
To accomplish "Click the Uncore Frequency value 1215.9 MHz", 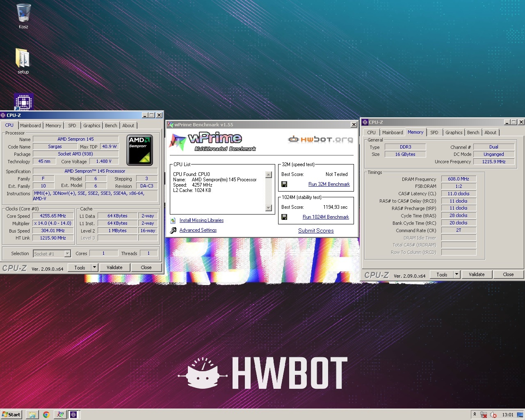I will [494, 162].
